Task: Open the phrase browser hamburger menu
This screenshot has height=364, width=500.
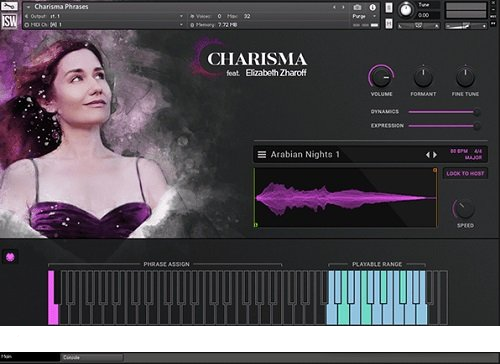Action: pyautogui.click(x=262, y=155)
